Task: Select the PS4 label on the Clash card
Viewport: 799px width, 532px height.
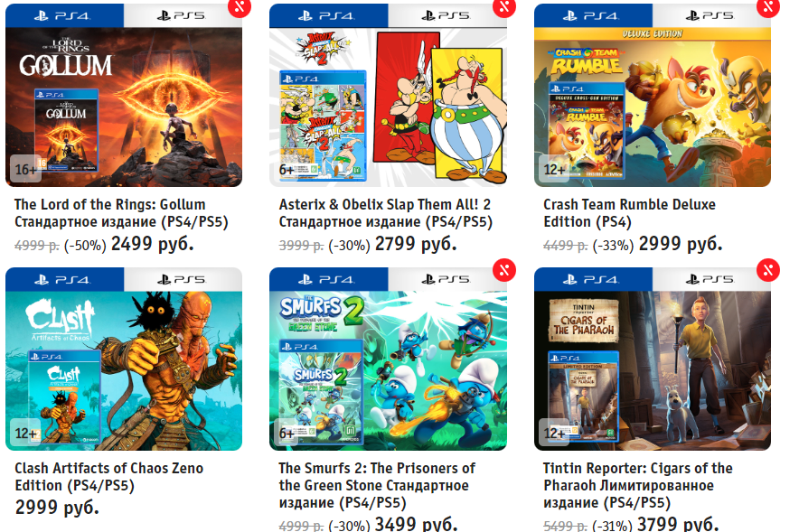Action: [64, 279]
